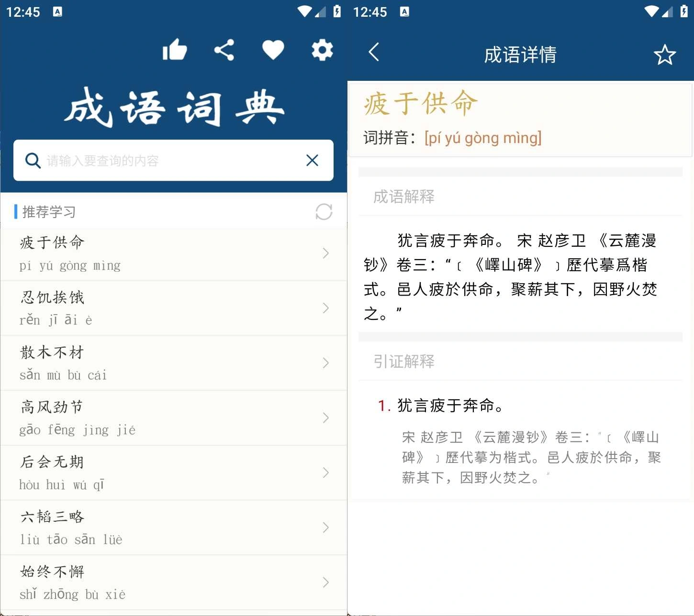
Task: Expand the 散木不材 entry chevron
Action: tap(326, 363)
